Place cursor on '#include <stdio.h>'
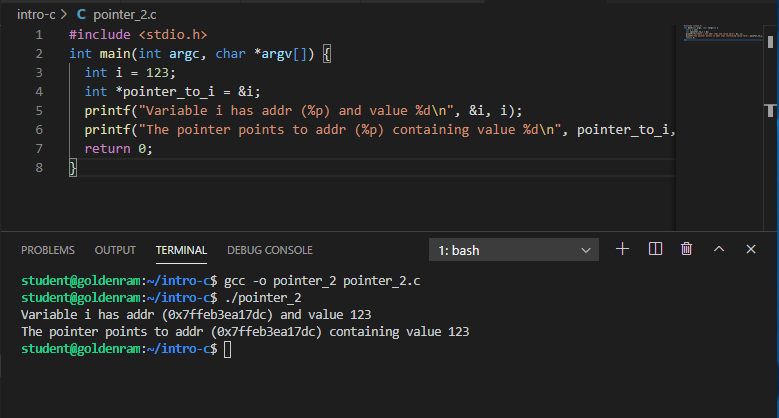The height and width of the screenshot is (418, 779). [138, 35]
